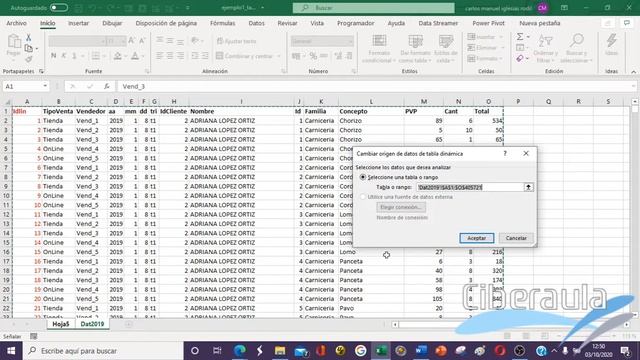The height and width of the screenshot is (360, 640).
Task: Click the Ordenar y filtrar icon
Action: 545,41
